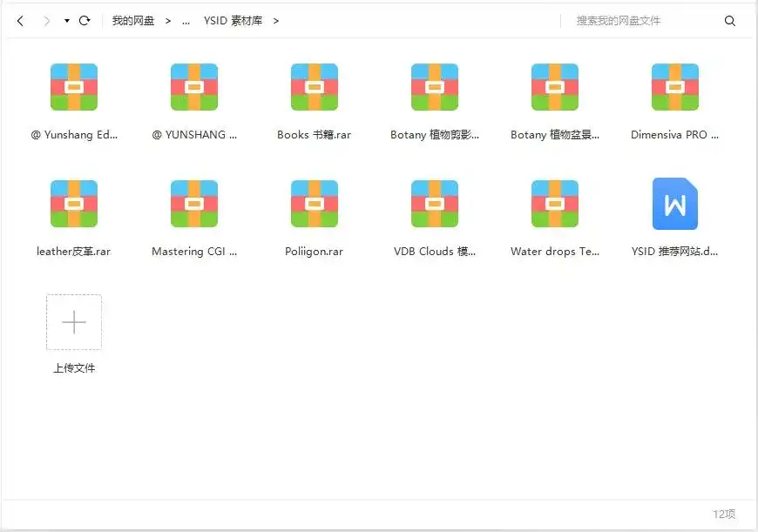Select the YSID 推荐网站 document
Image resolution: width=758 pixels, height=532 pixels.
(x=675, y=205)
